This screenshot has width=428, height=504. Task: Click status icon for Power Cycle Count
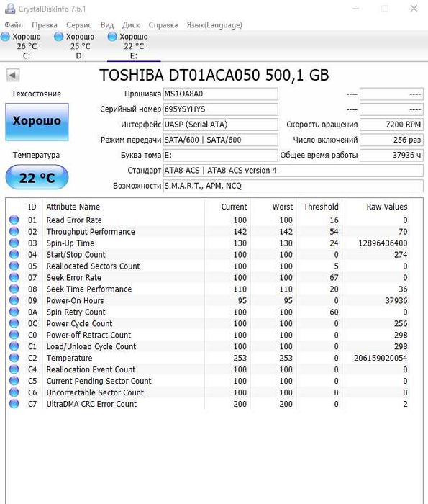click(14, 323)
